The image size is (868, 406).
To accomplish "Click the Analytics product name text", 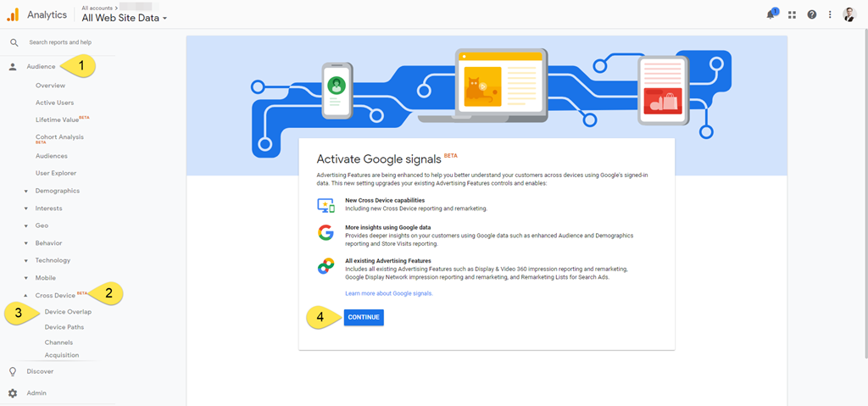I will [47, 15].
